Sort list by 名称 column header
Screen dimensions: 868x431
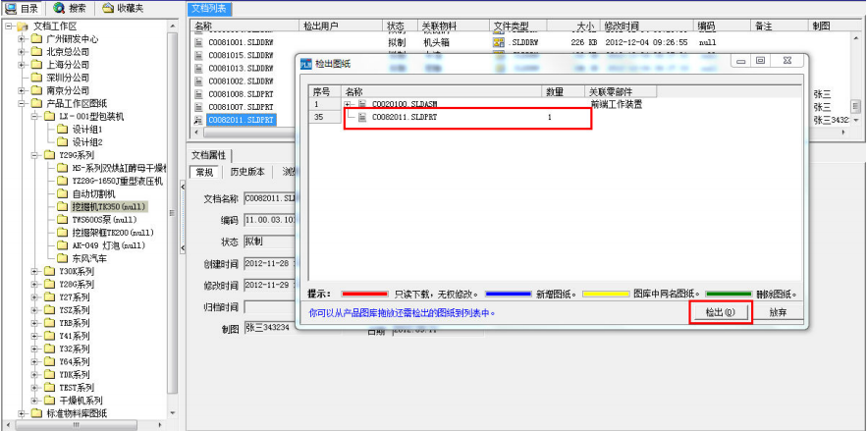pyautogui.click(x=244, y=26)
